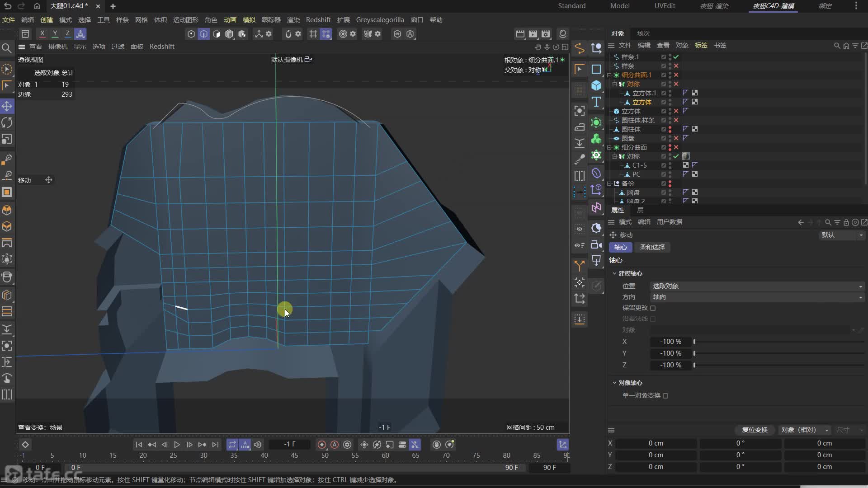
Task: Adjust the X axis percentage slider
Action: pos(694,342)
